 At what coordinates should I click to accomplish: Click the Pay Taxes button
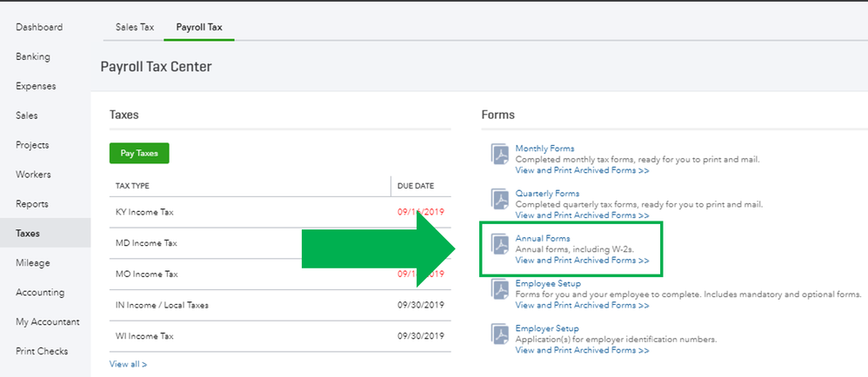(139, 154)
